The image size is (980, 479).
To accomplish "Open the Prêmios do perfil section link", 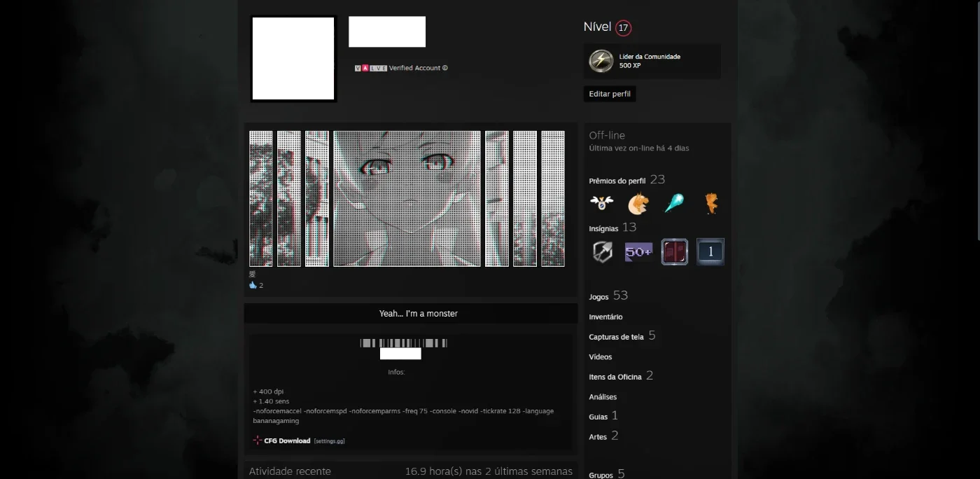I will [617, 181].
